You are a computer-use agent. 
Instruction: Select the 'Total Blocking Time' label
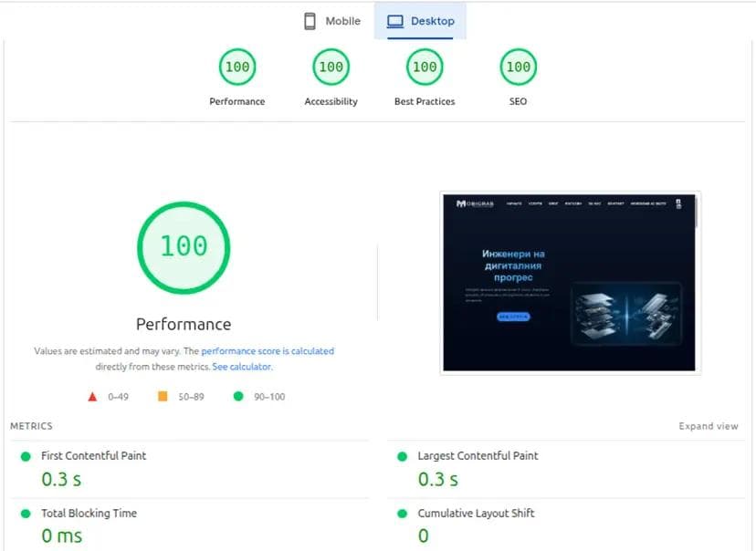(89, 513)
